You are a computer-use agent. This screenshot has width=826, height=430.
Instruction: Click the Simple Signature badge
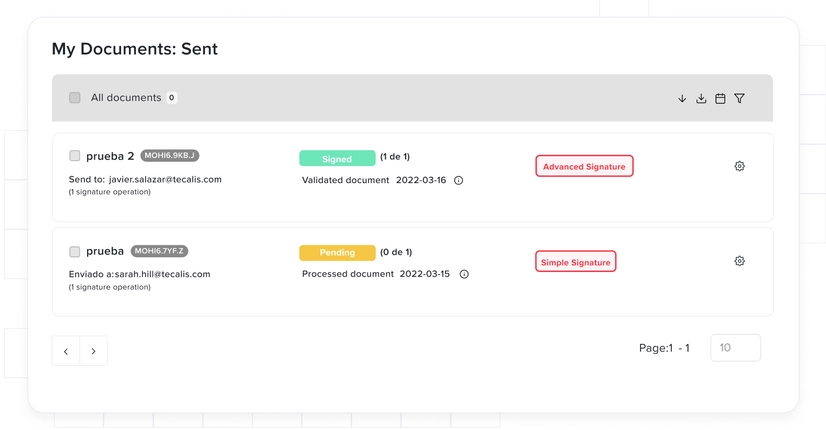pos(575,262)
